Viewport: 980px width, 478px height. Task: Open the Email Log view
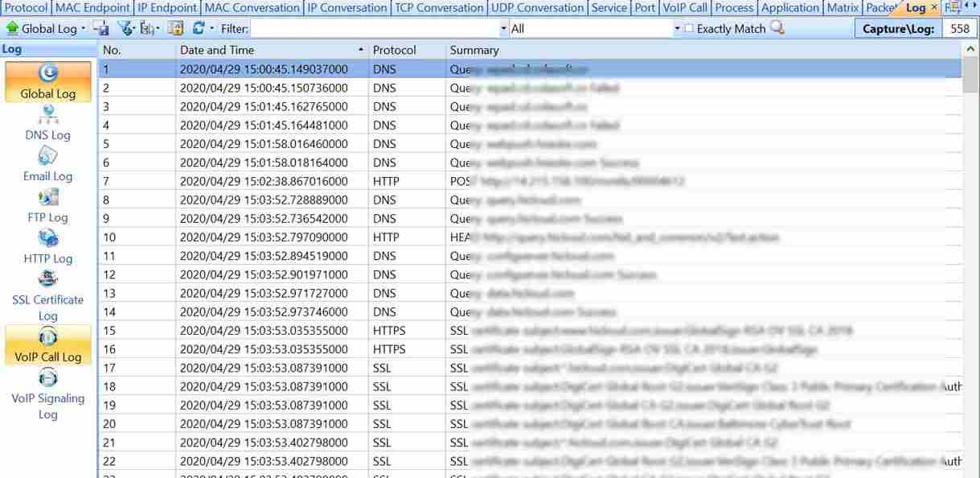click(x=47, y=167)
